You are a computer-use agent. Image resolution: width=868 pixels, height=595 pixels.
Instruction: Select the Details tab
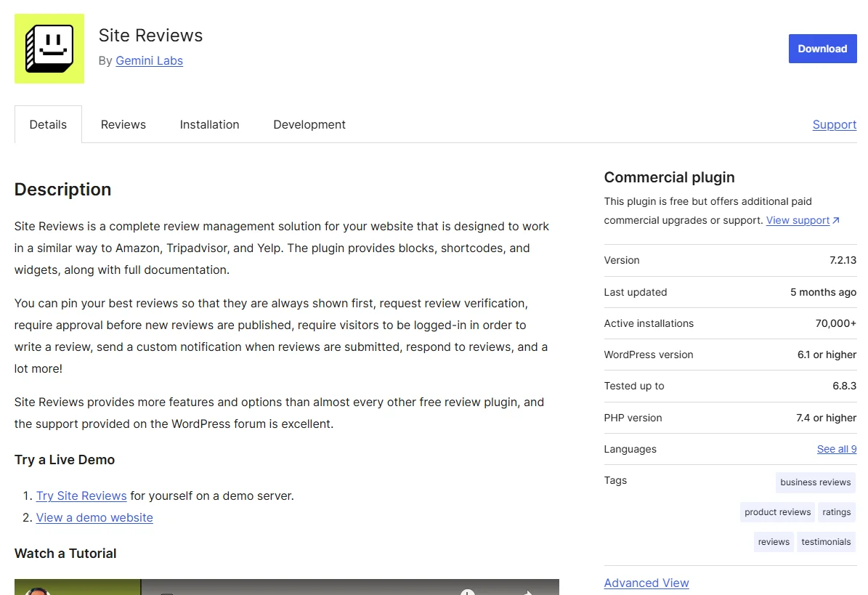[48, 124]
